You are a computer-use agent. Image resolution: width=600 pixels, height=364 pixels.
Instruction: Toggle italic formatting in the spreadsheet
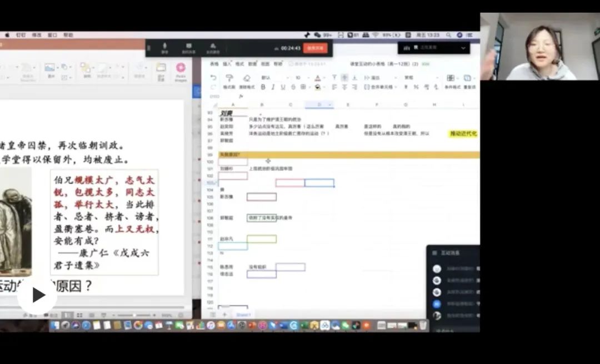[x=273, y=87]
